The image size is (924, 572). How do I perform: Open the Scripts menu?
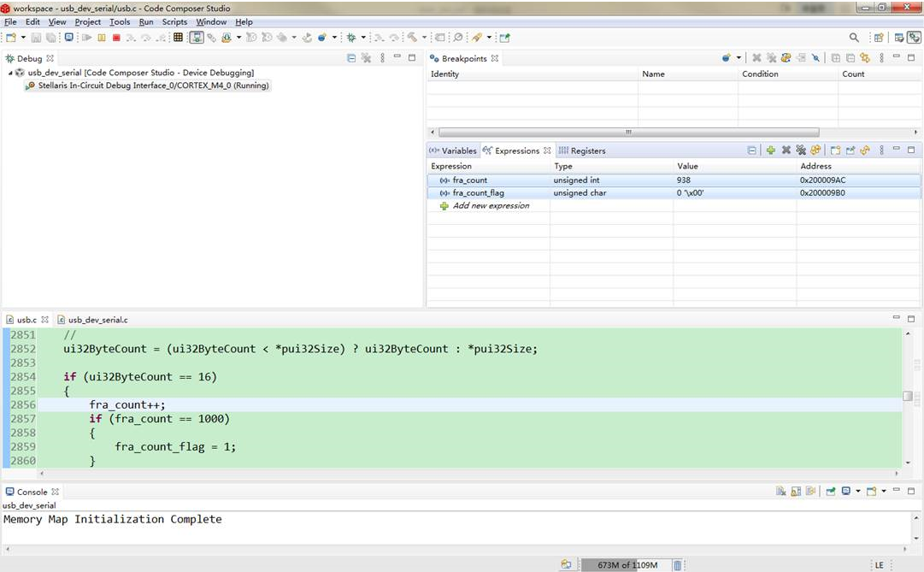pos(174,21)
